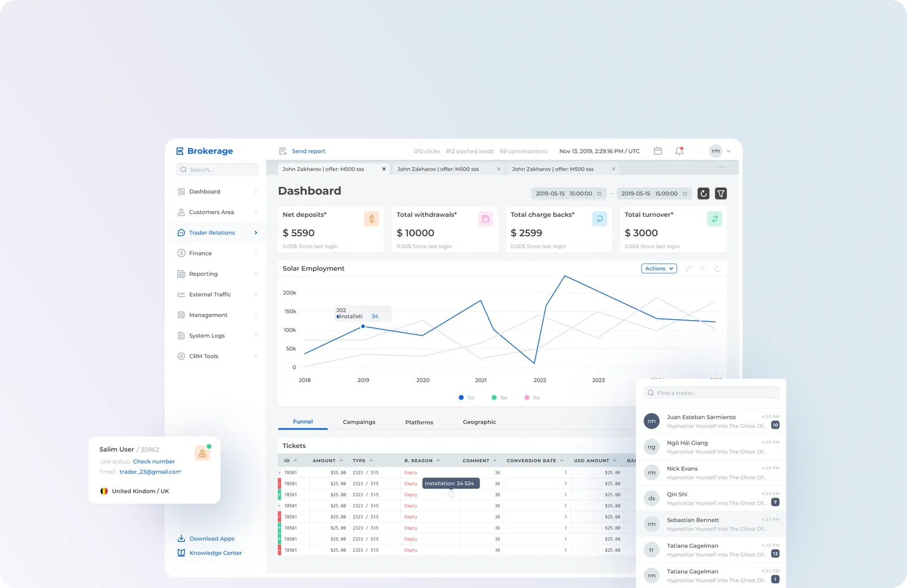Click the sidebar Search field

point(217,169)
